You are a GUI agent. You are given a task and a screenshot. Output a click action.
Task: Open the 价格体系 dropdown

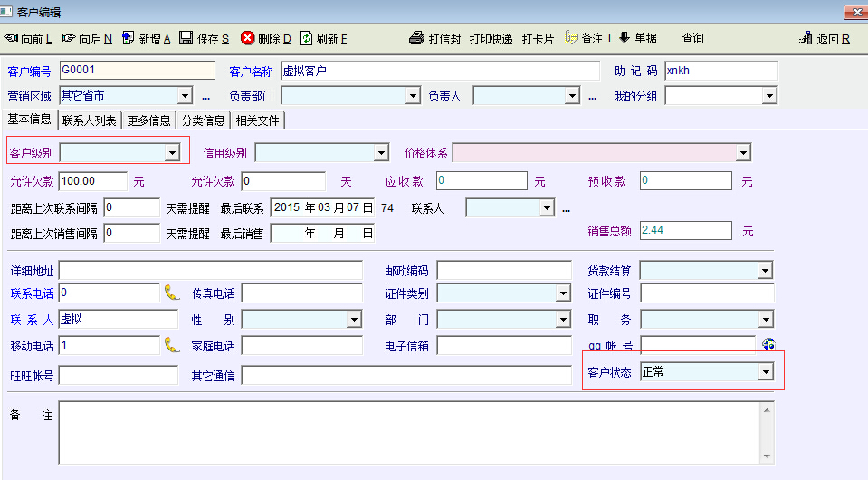pos(742,153)
